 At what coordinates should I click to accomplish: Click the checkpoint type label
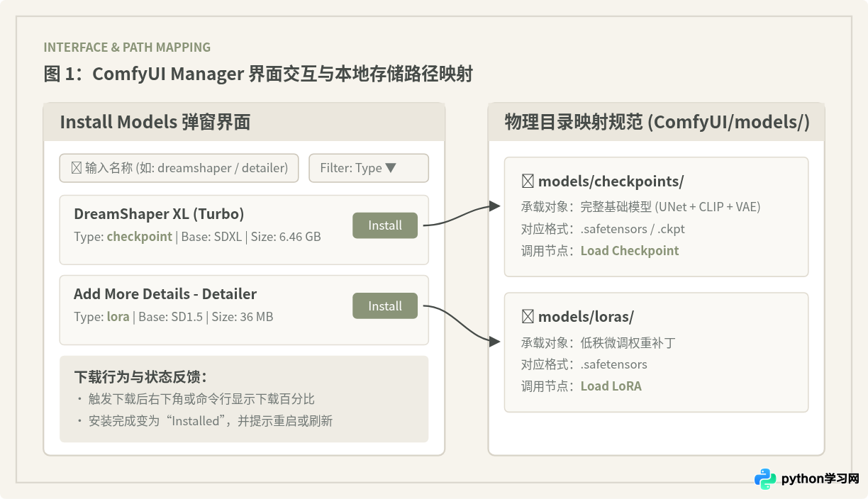point(139,237)
